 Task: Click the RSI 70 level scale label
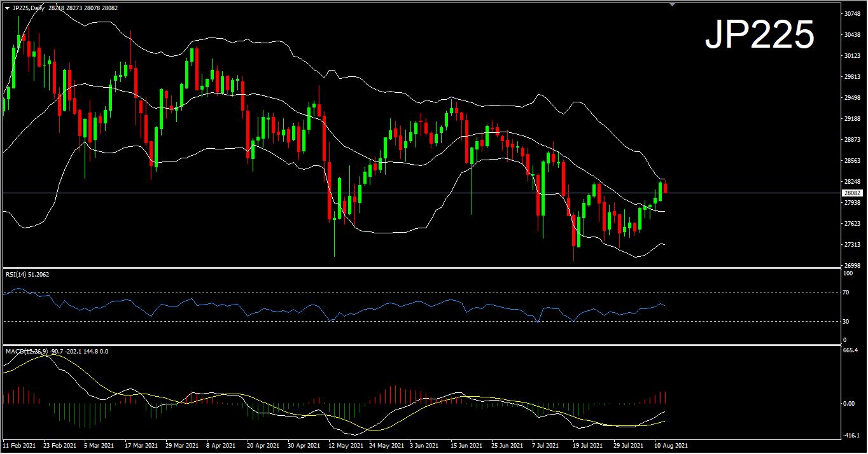point(846,292)
